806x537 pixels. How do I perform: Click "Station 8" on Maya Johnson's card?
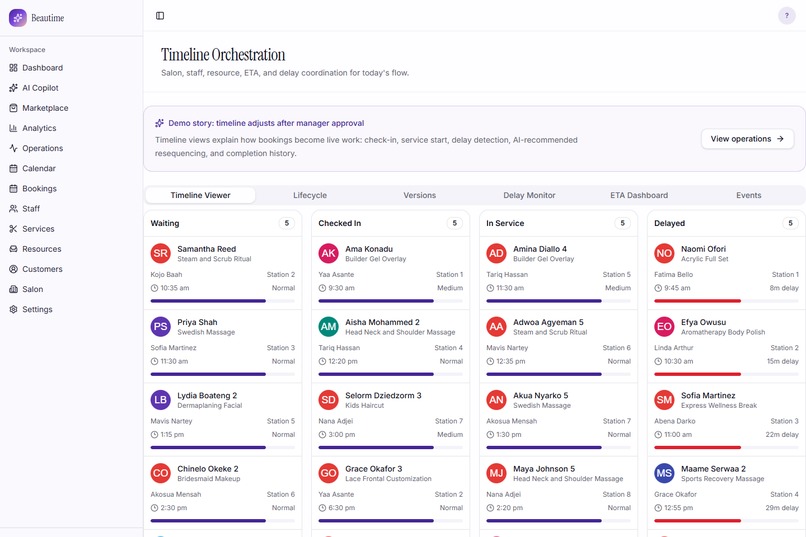pyautogui.click(x=617, y=494)
